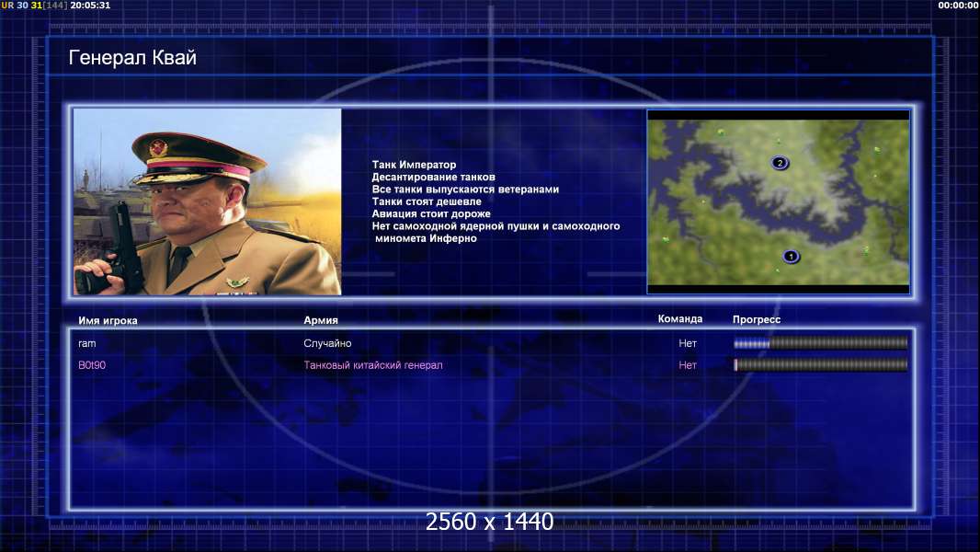Select the General Kwai portrait image
Viewport: 980px width, 552px height.
coord(208,201)
